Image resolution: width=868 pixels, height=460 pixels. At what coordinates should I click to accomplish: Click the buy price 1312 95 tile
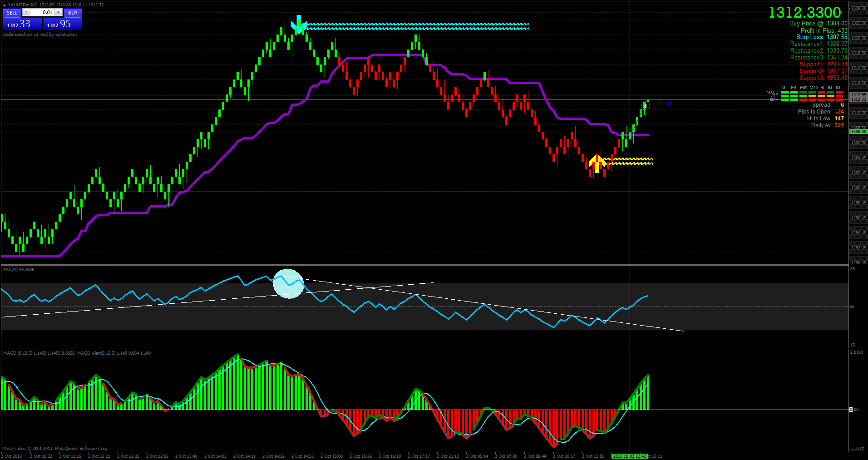click(63, 24)
